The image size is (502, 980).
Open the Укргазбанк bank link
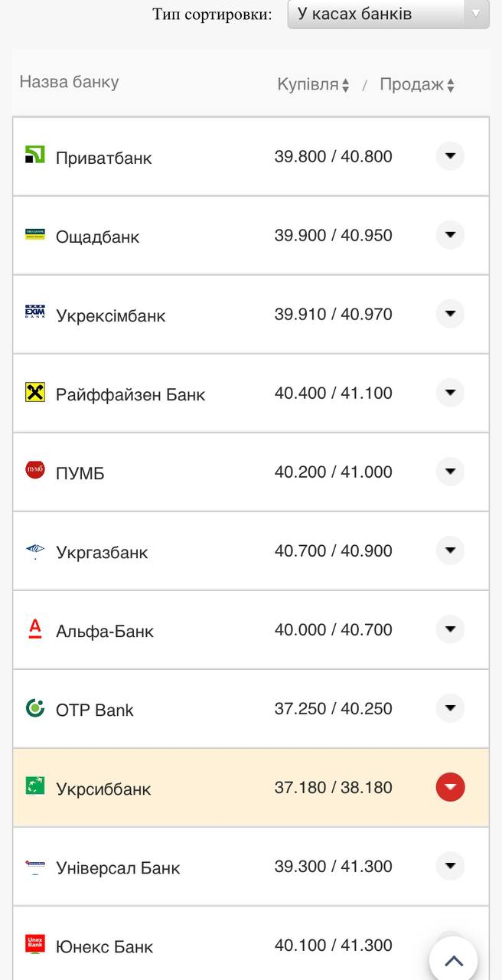(102, 552)
